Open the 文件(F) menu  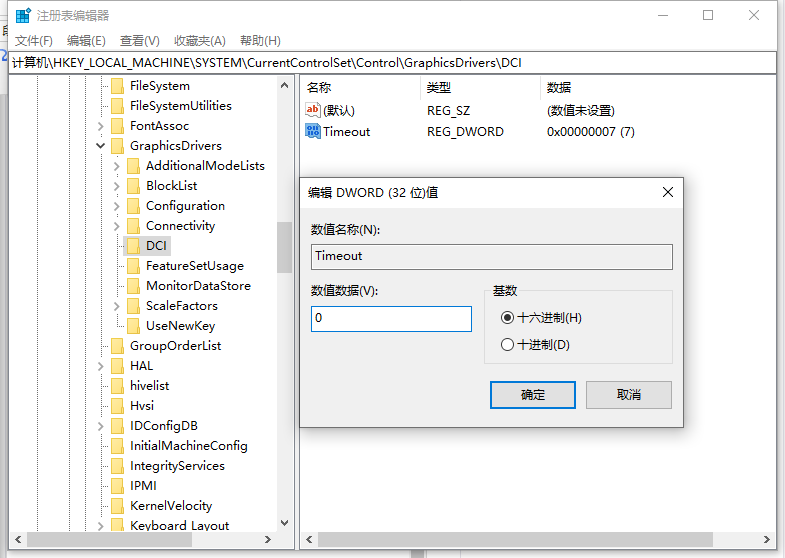click(34, 41)
